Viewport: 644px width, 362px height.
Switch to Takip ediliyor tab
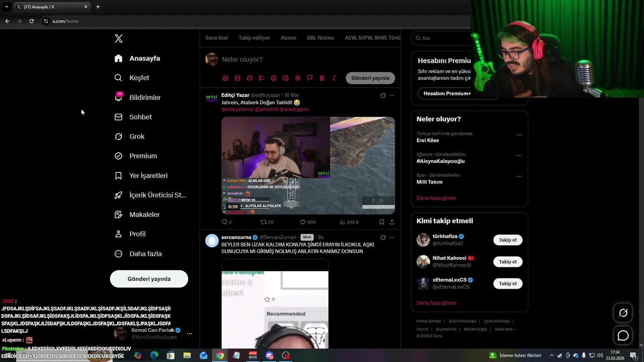(254, 38)
